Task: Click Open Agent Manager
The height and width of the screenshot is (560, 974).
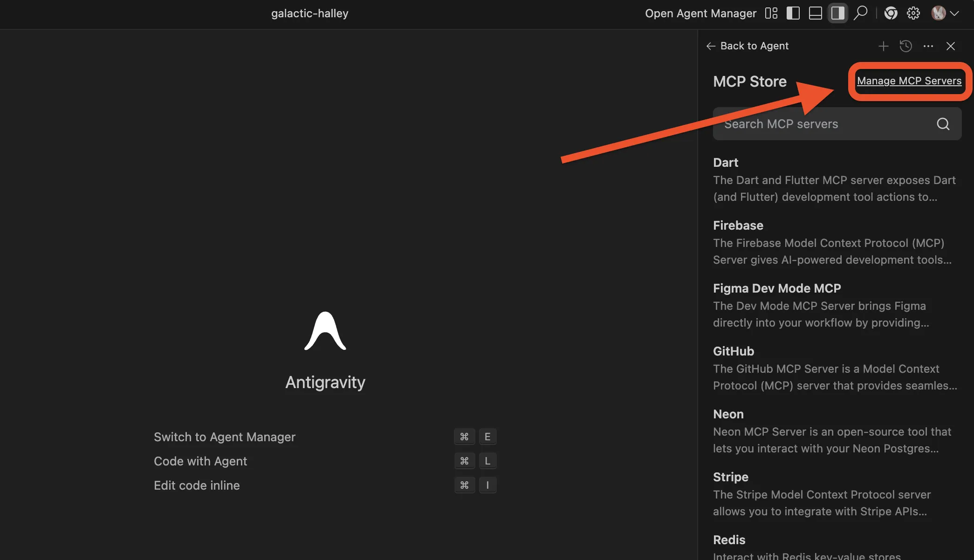Action: pyautogui.click(x=700, y=13)
